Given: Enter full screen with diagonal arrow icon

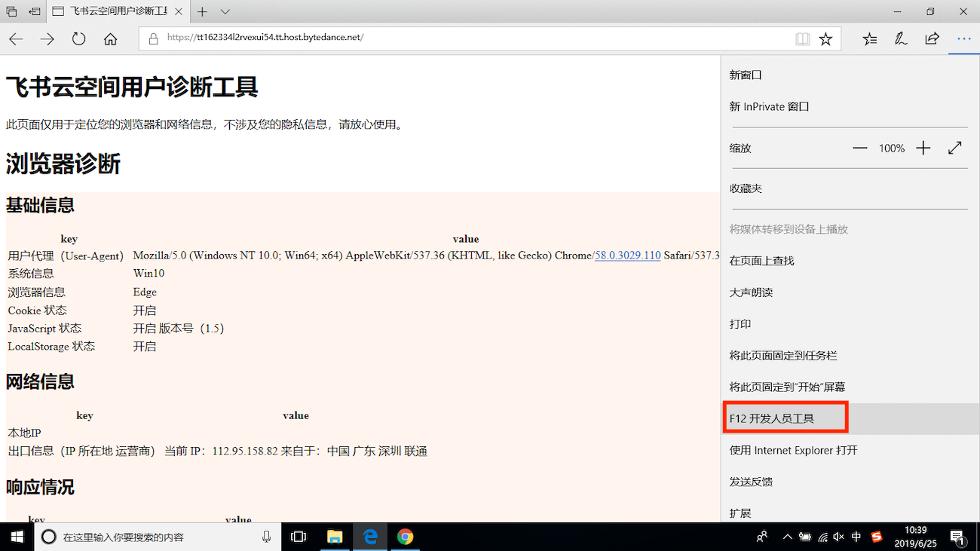Looking at the screenshot, I should tap(955, 148).
